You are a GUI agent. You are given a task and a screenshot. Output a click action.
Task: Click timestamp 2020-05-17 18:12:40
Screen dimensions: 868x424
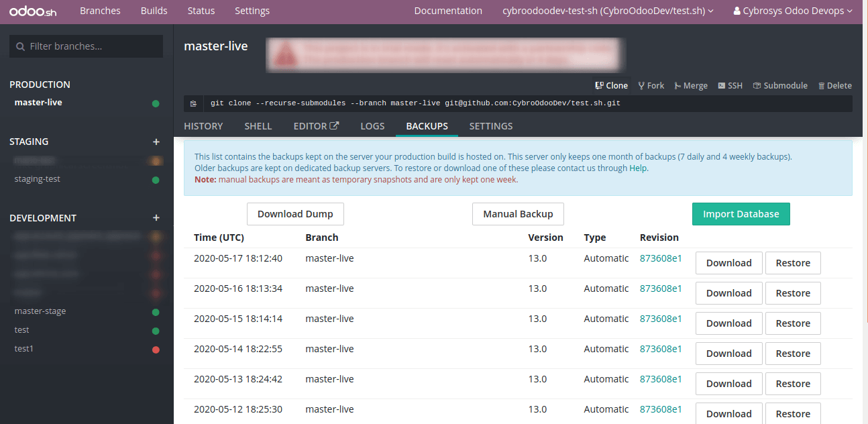coord(238,258)
